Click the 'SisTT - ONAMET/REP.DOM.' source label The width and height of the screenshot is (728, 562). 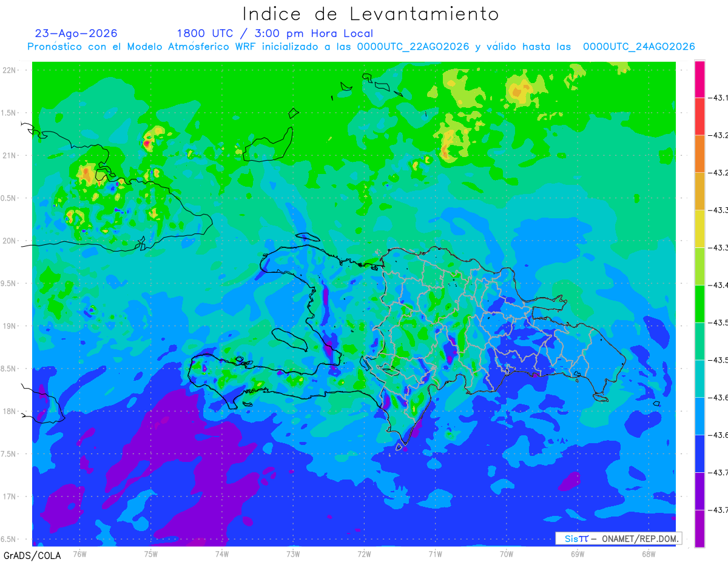tap(618, 538)
